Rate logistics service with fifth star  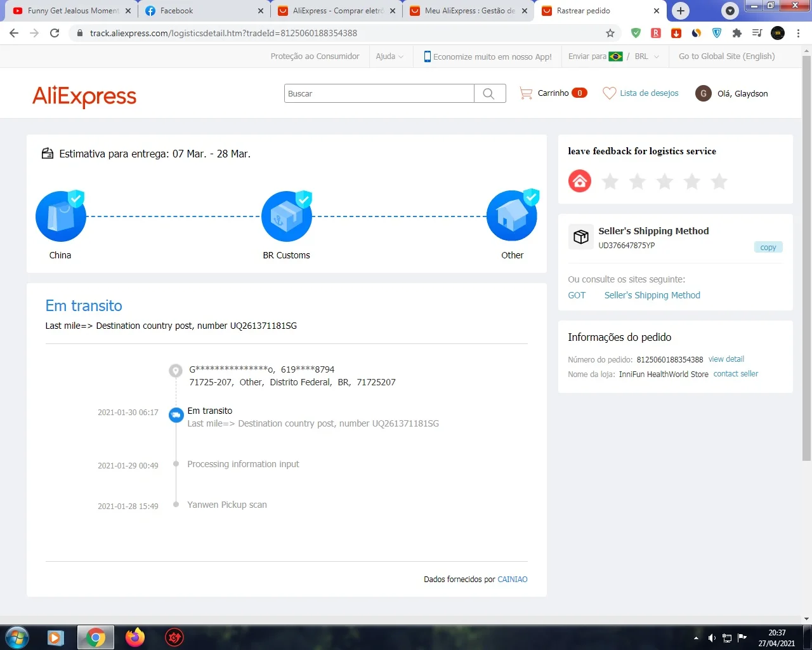click(719, 182)
